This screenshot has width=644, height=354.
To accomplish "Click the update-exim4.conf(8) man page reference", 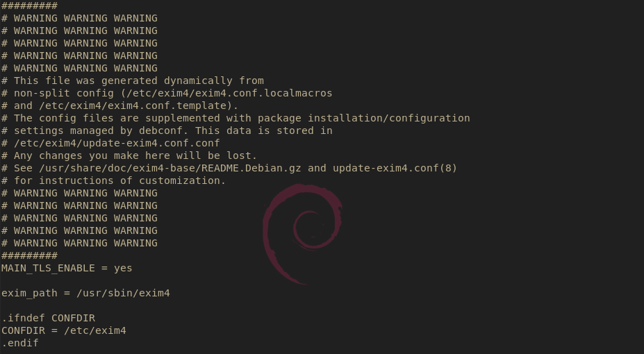I will tap(395, 168).
